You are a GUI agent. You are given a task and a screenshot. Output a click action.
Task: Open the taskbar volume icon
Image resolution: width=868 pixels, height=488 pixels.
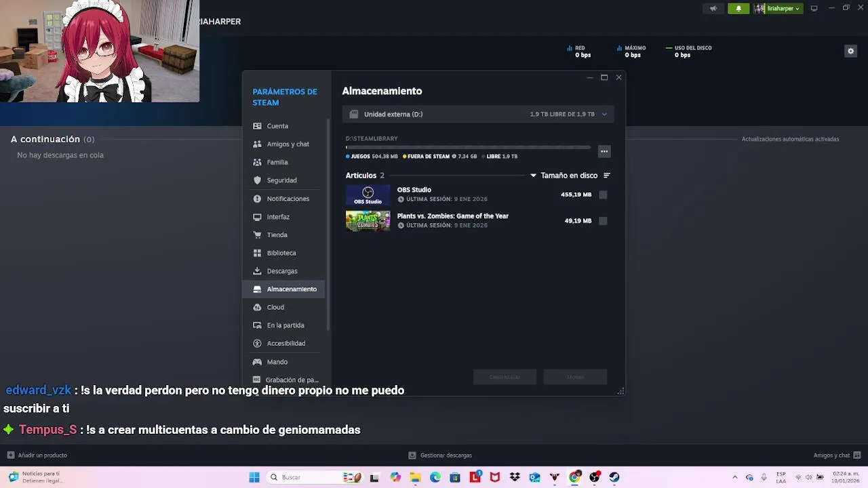(x=810, y=477)
